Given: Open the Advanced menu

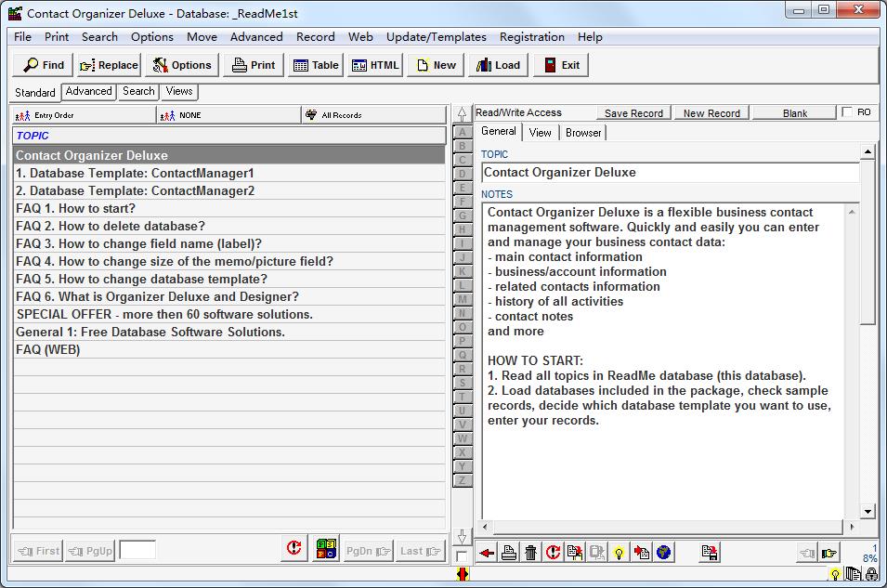Looking at the screenshot, I should click(x=256, y=37).
